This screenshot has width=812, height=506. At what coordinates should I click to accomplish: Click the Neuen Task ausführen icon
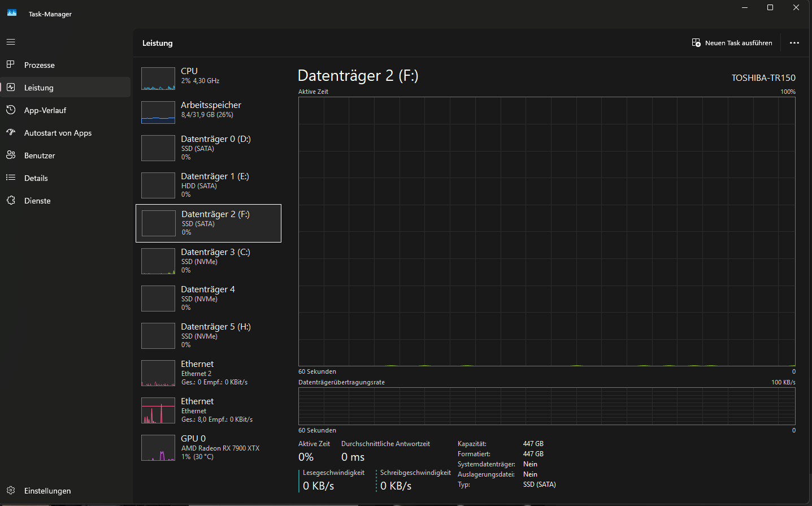tap(696, 42)
